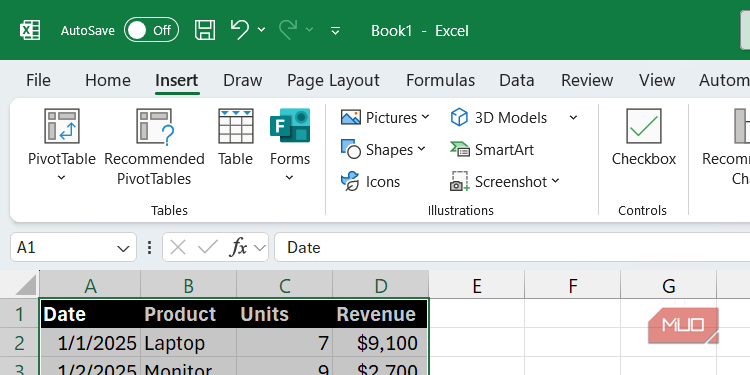Screen dimensions: 750x375
Task: Go to the Formulas tab
Action: click(440, 80)
